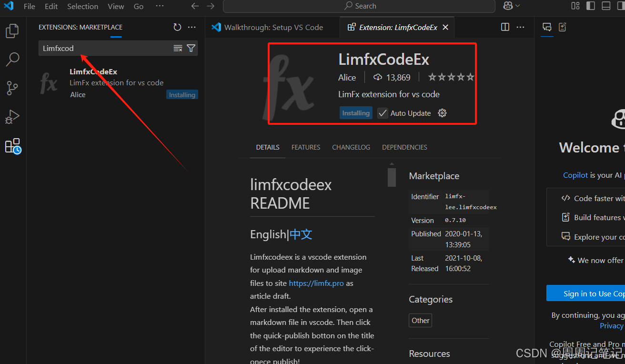Open the Explorer view in activity bar
The image size is (625, 364).
tap(12, 31)
